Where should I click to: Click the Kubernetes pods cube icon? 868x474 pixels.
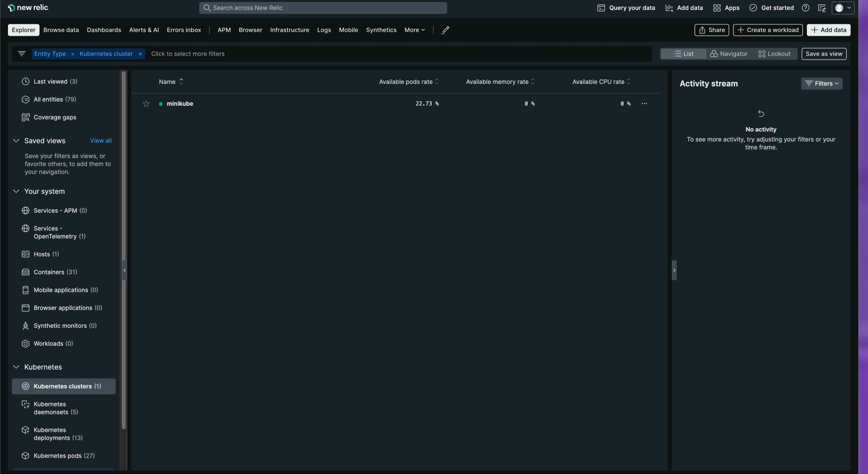click(26, 456)
